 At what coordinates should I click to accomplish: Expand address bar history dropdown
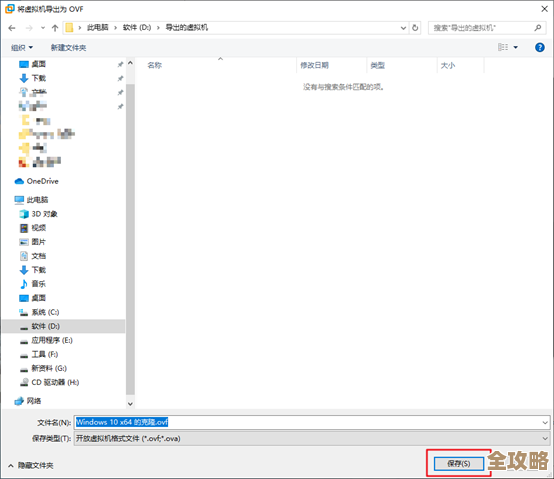tap(403, 28)
